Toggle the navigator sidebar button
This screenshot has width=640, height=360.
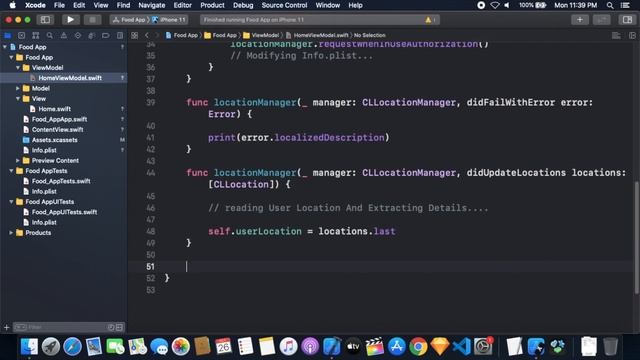pos(45,20)
